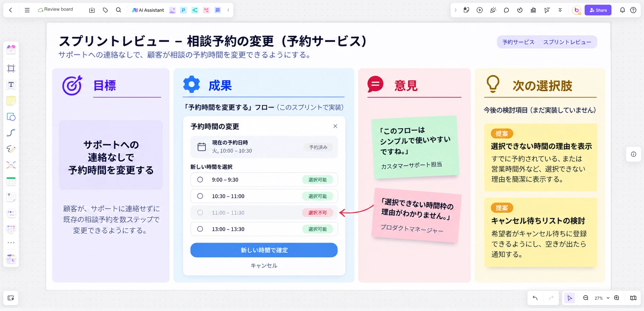The width and height of the screenshot is (644, 311).
Task: Click the pink flowchart plugin icon
Action: tap(206, 10)
